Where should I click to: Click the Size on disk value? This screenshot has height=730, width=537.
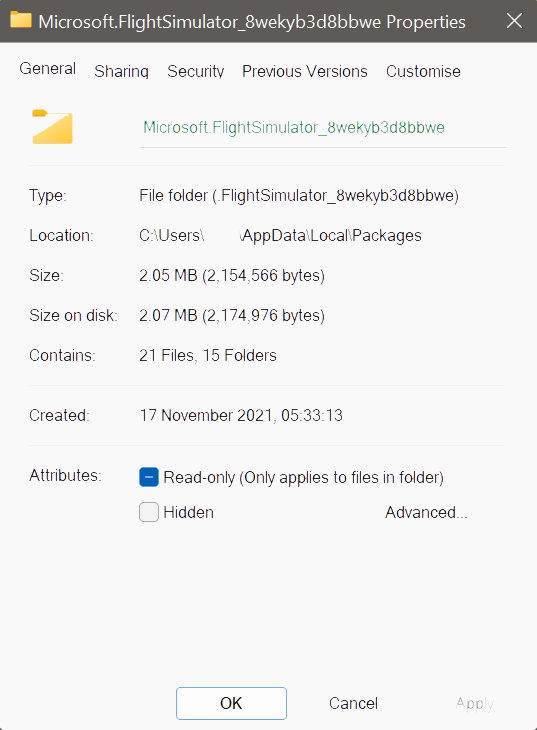231,316
